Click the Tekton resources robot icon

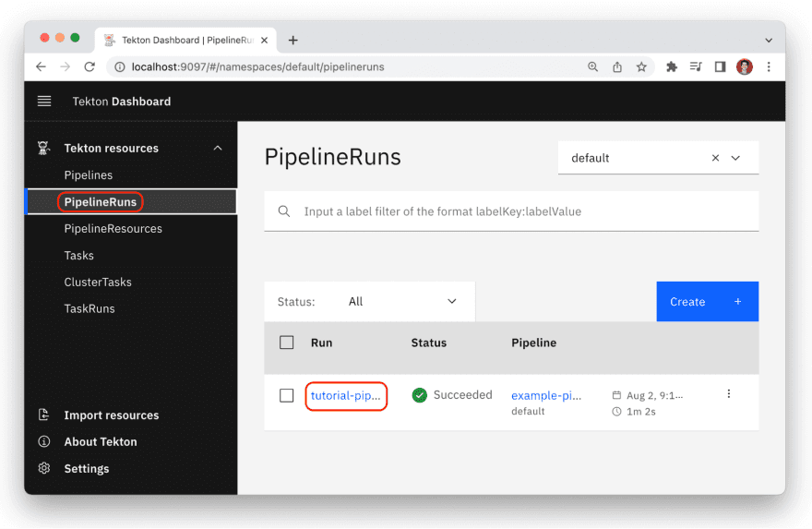(43, 149)
